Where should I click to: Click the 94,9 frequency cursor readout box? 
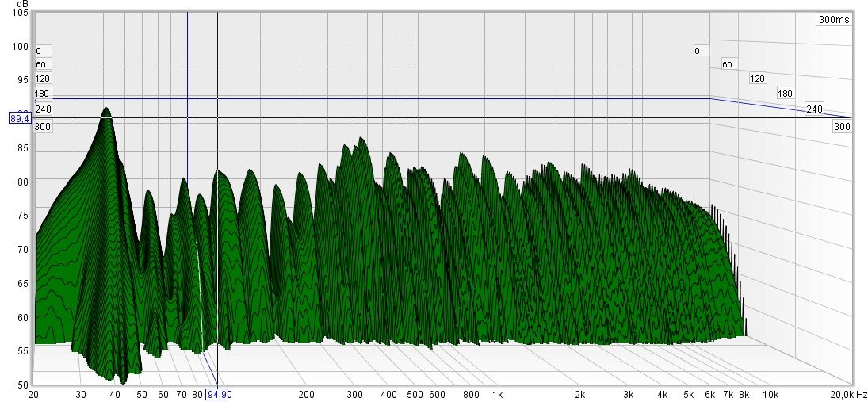tap(217, 395)
